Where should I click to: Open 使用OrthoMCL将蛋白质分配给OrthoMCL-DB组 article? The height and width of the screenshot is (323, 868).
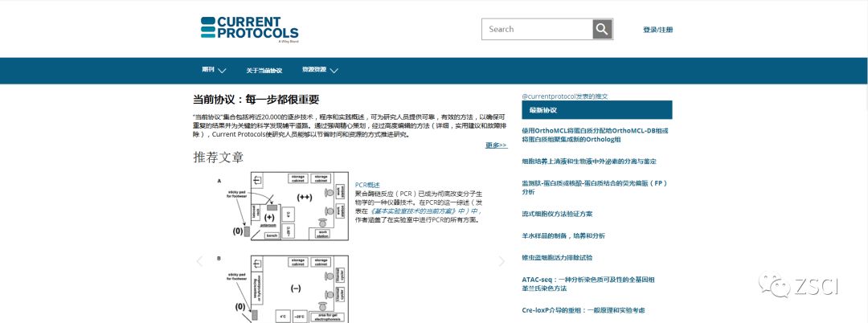[x=595, y=135]
